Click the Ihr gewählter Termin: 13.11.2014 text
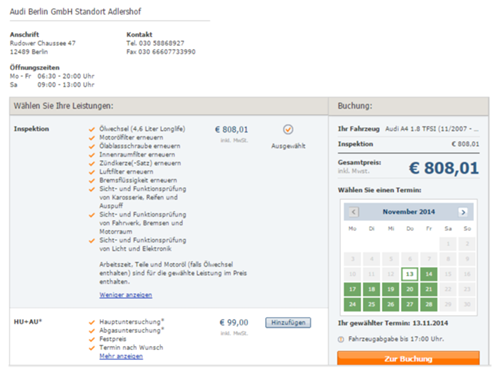Screen dimensions: 500x378 (393, 323)
